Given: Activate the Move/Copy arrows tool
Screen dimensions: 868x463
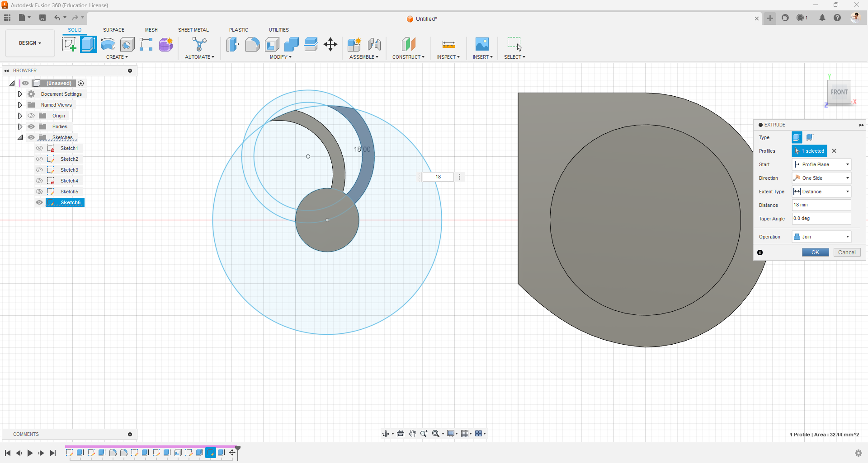Looking at the screenshot, I should click(330, 44).
